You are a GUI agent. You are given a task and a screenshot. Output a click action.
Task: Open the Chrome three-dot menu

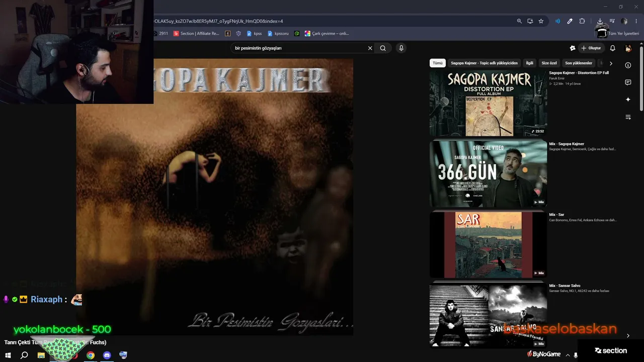point(636,21)
